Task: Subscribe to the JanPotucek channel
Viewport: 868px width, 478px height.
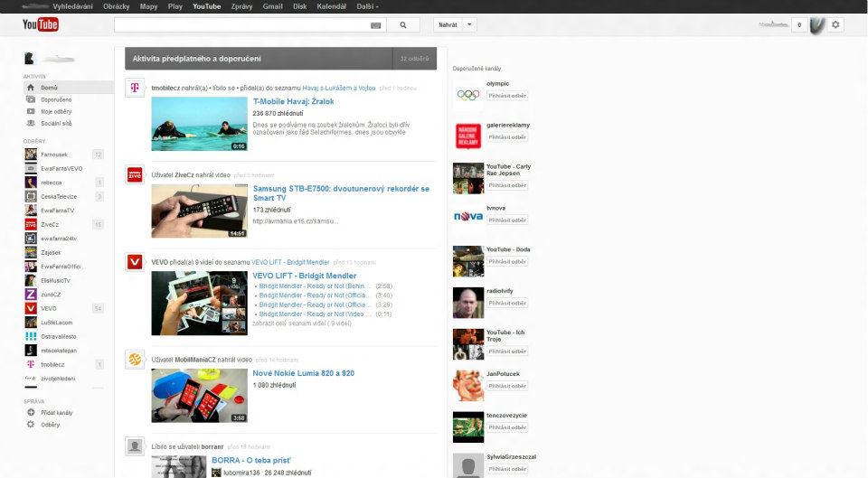Action: click(507, 386)
